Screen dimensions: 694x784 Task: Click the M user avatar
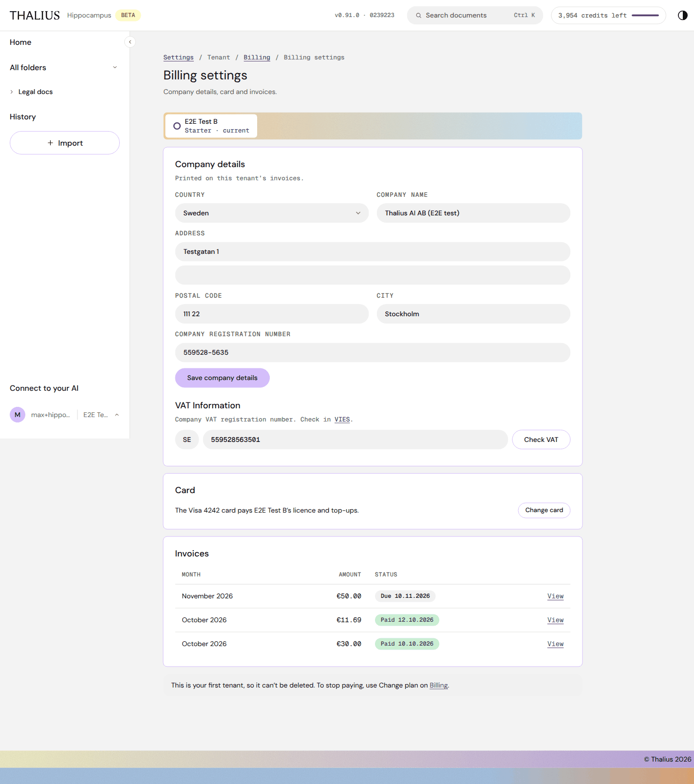pyautogui.click(x=18, y=415)
